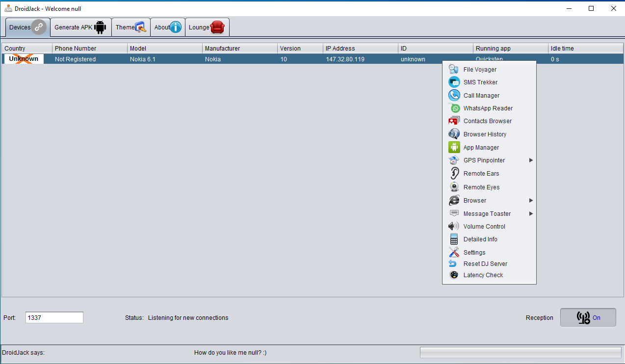
Task: Choose Reset DJ Server menu entry
Action: pyautogui.click(x=489, y=264)
